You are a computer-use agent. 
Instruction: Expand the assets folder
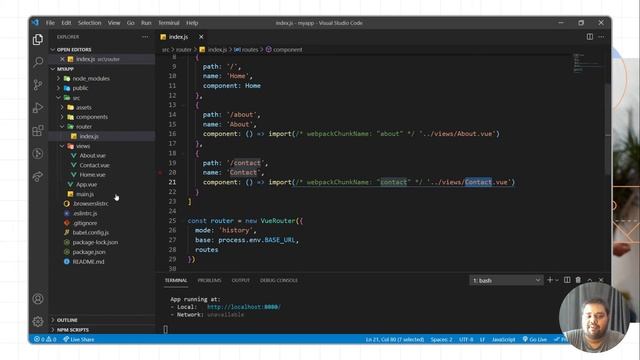[62, 107]
